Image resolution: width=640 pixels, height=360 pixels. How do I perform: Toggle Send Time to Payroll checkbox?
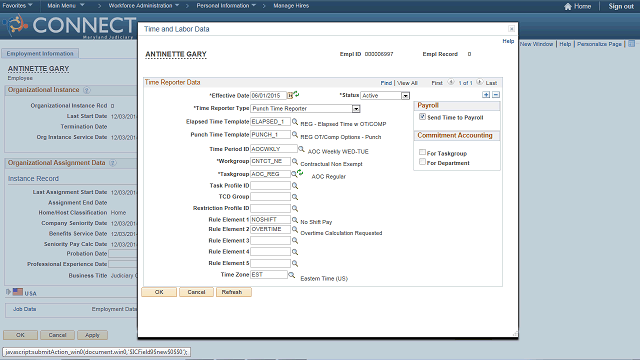point(422,117)
